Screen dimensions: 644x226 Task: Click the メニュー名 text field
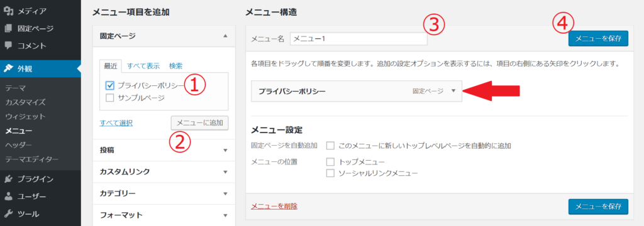tap(358, 38)
